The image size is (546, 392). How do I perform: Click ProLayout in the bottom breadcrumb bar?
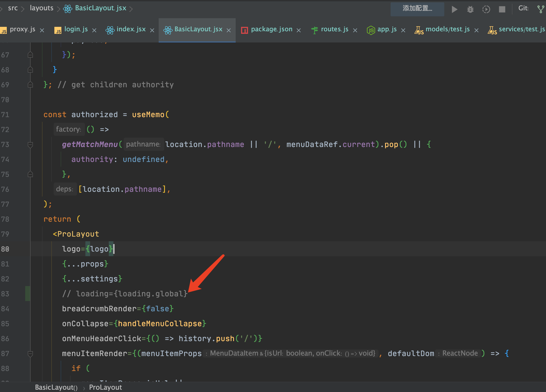(x=105, y=387)
